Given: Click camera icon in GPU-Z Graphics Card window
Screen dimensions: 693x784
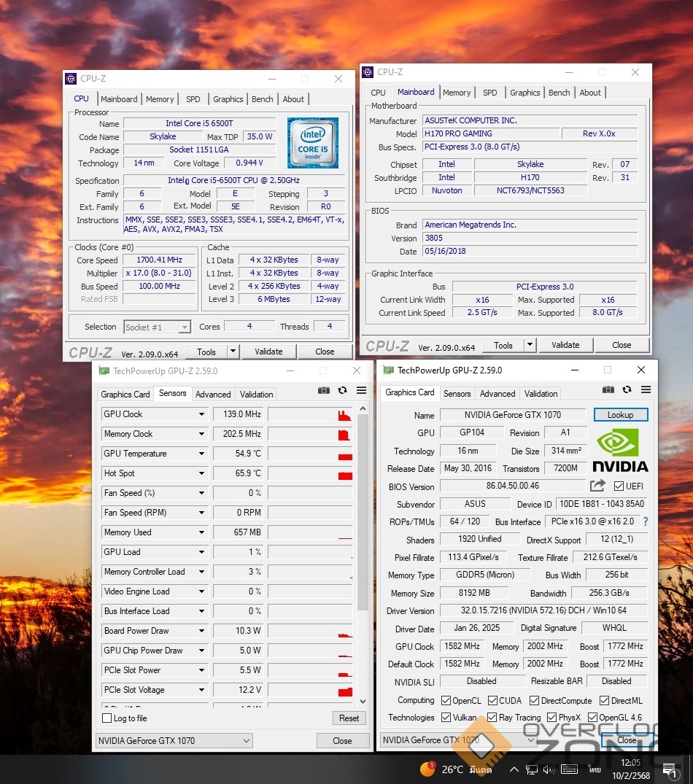Looking at the screenshot, I should coord(608,389).
